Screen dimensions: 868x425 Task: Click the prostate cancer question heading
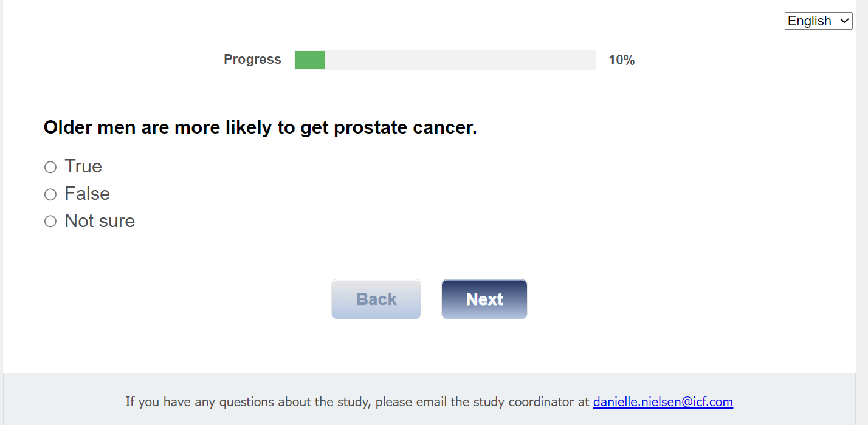click(x=260, y=127)
